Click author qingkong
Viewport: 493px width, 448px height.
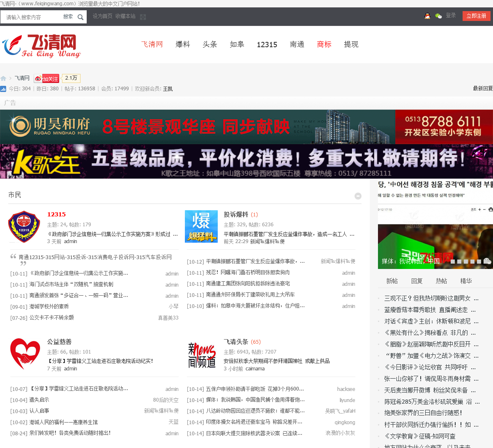coord(345,423)
